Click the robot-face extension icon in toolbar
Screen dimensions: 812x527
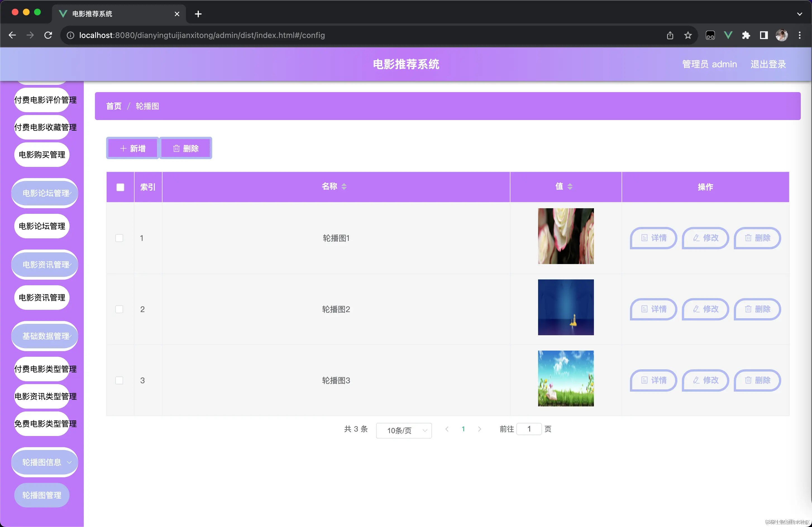(x=710, y=35)
